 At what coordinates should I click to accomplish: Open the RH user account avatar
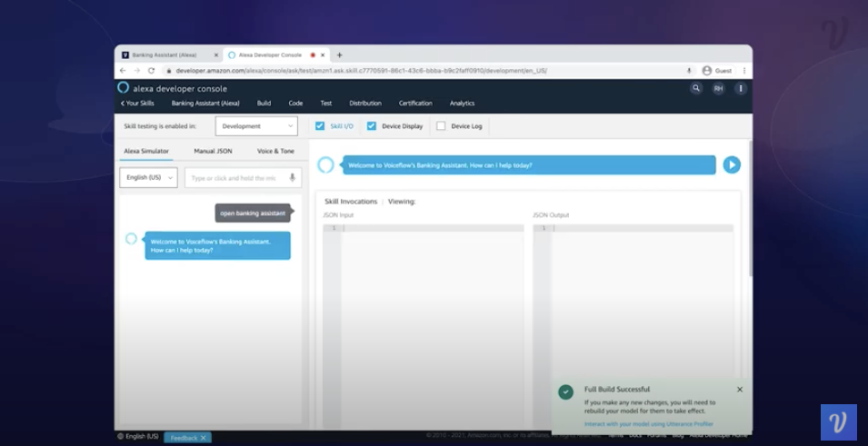[x=718, y=88]
